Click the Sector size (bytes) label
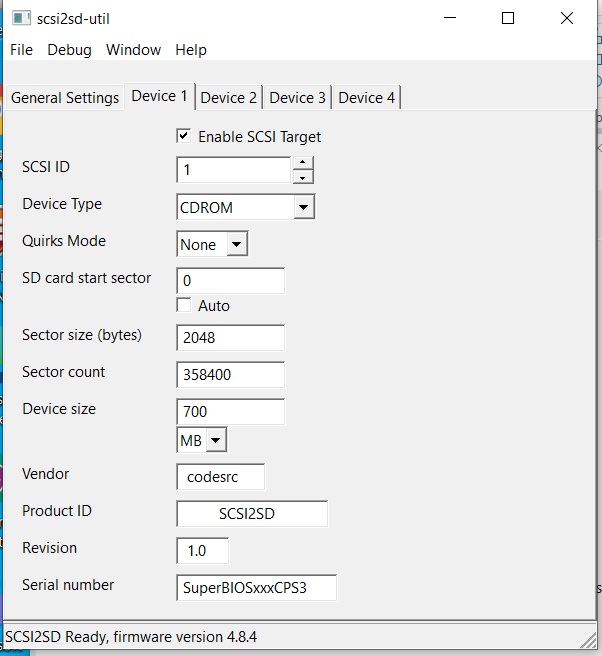This screenshot has width=602, height=656. point(82,335)
